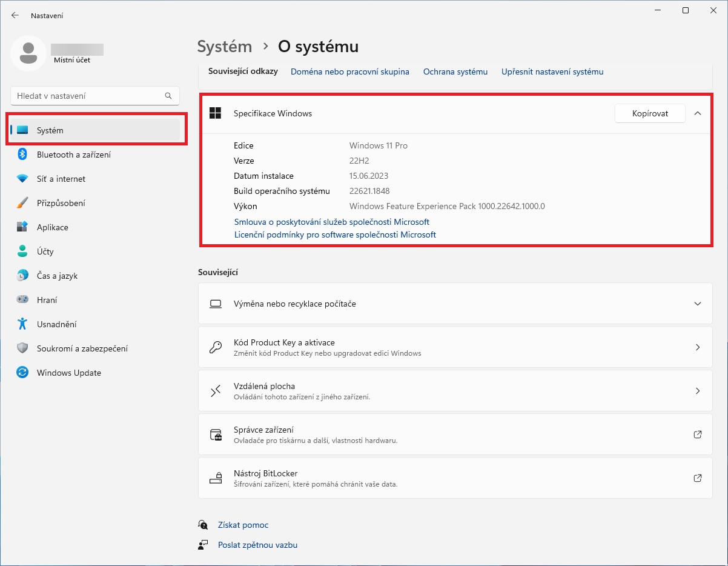Click the BitLocker lock drive icon

tap(215, 478)
